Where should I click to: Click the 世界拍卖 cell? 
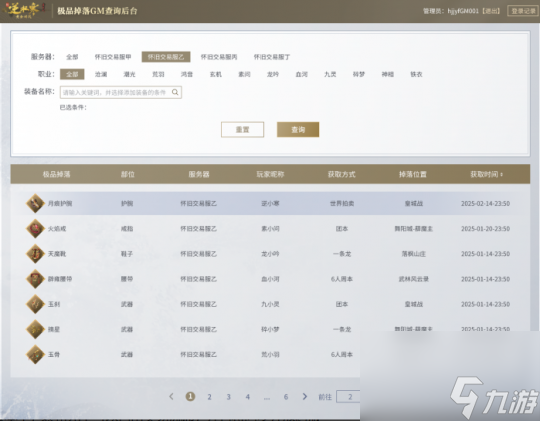tap(342, 203)
